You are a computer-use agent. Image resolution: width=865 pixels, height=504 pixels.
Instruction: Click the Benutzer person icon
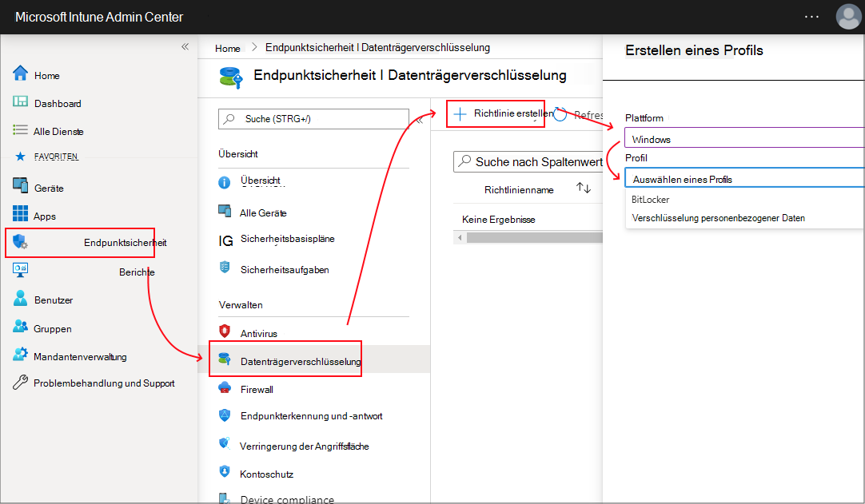click(21, 298)
